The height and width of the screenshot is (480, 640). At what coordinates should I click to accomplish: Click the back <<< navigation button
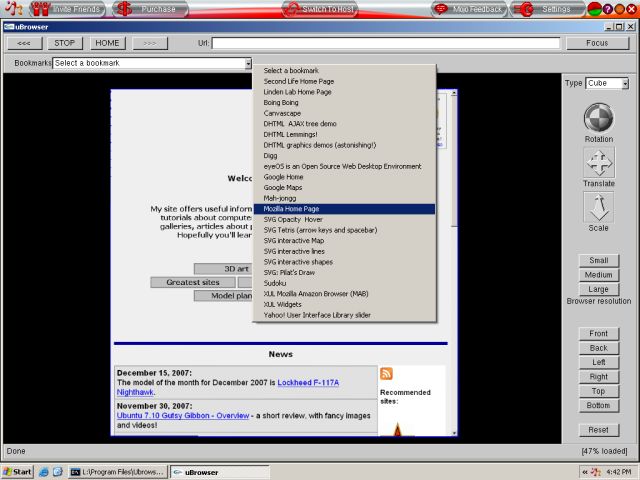click(24, 43)
